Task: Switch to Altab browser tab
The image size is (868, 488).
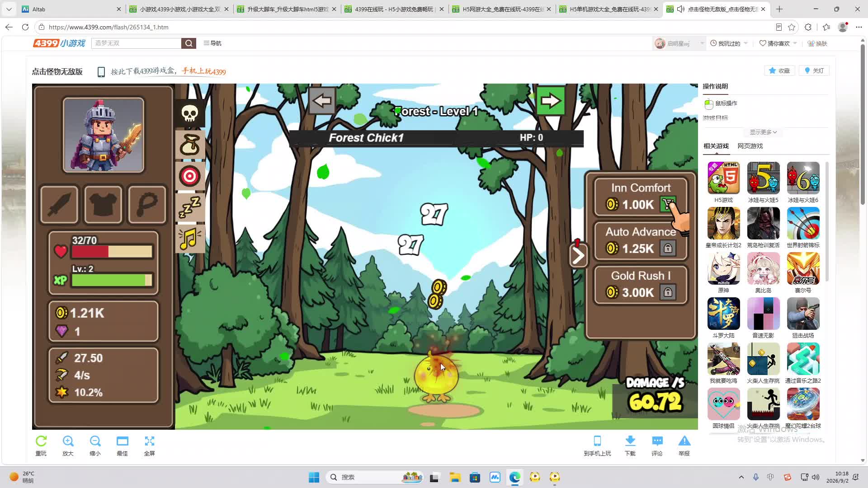Action: tap(71, 9)
